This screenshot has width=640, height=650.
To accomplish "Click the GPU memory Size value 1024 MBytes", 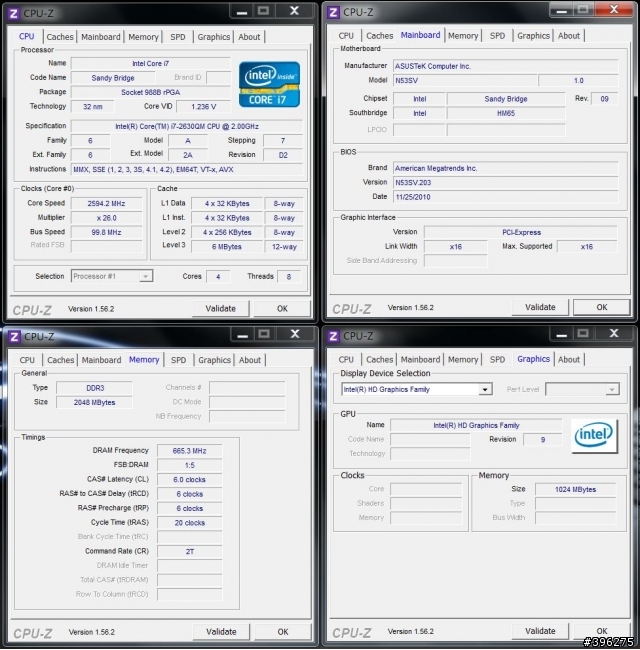I will pyautogui.click(x=575, y=489).
